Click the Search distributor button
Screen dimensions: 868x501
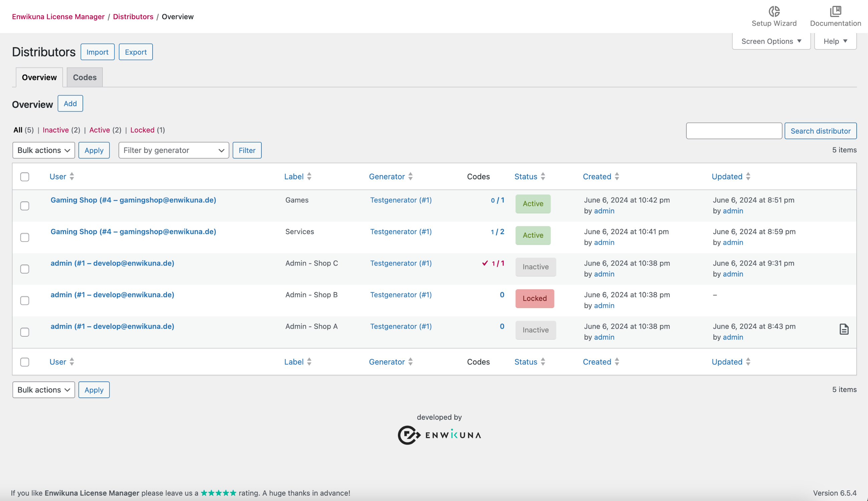click(820, 131)
